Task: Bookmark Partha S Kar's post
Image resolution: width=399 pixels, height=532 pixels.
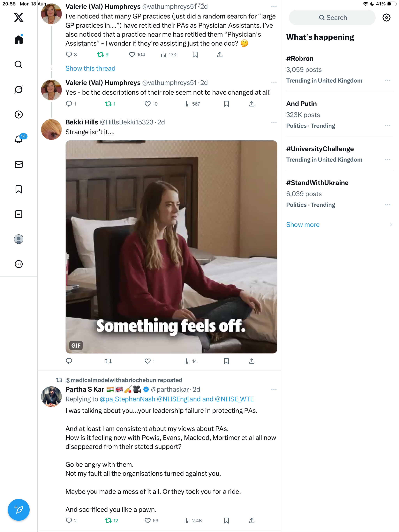Action: click(226, 521)
